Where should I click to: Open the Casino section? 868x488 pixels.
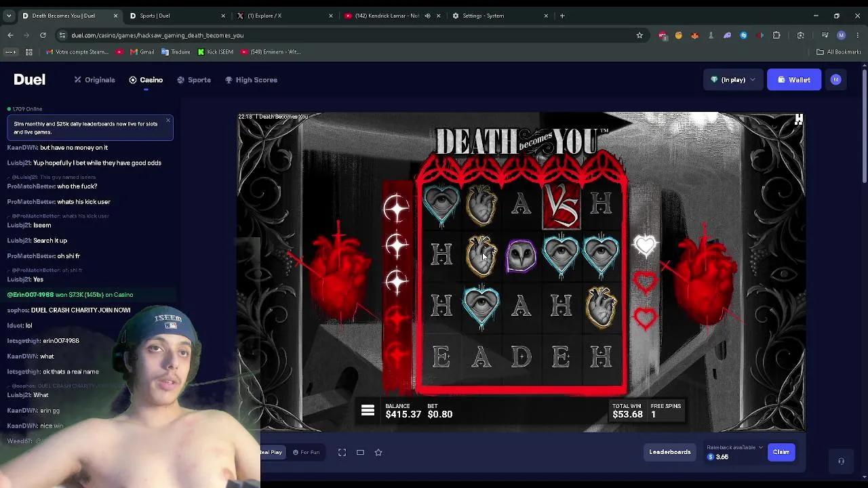146,80
